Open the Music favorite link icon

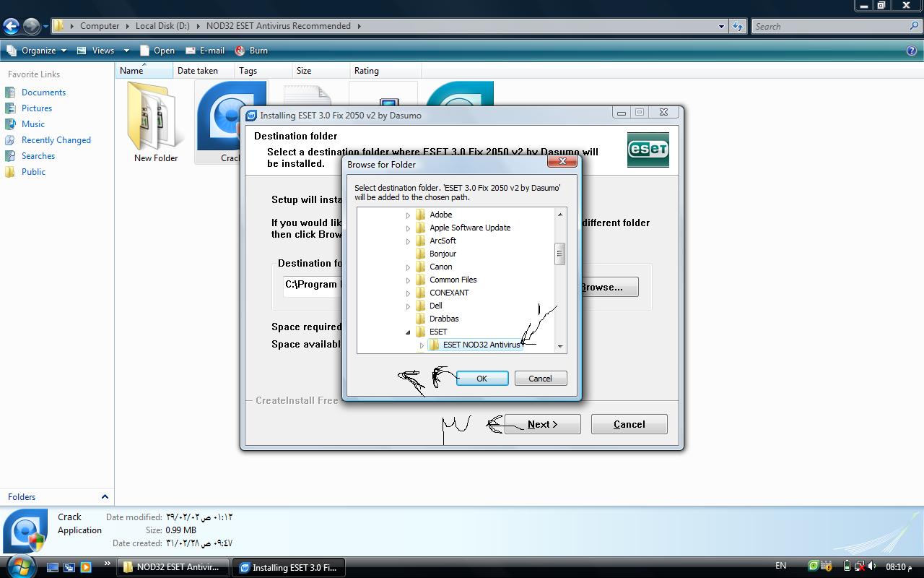pyautogui.click(x=10, y=124)
